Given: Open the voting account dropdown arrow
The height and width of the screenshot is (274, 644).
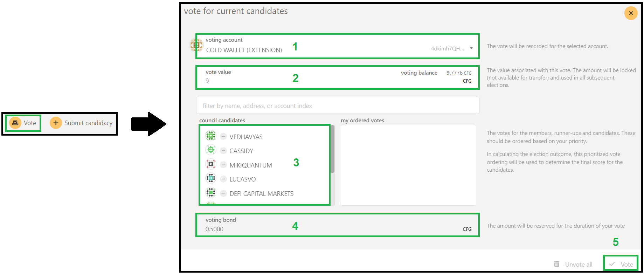Looking at the screenshot, I should 471,48.
